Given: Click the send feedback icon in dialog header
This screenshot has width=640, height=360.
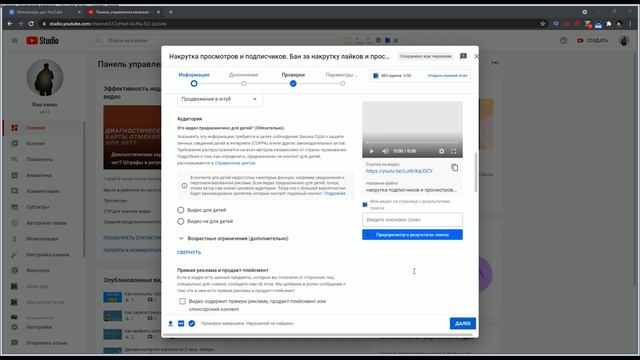Looking at the screenshot, I should (x=463, y=56).
